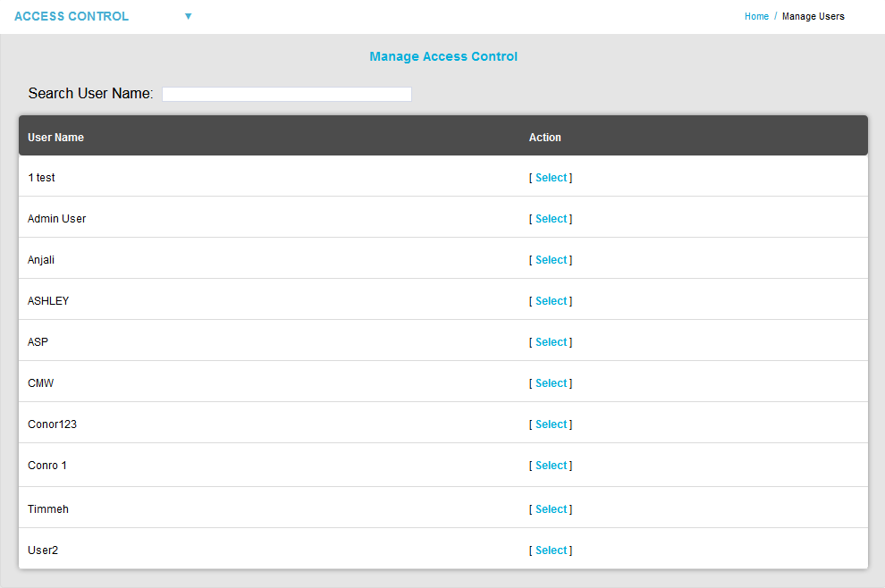Open the Access Control dropdown arrow

pos(188,16)
